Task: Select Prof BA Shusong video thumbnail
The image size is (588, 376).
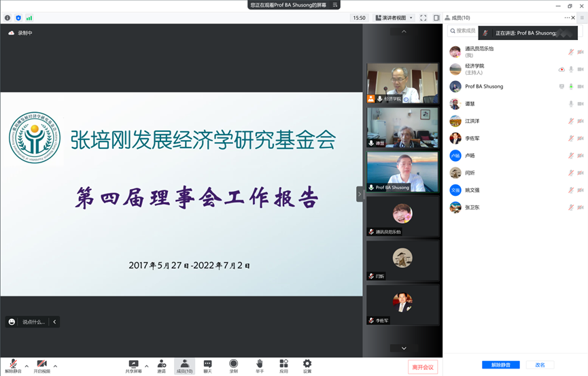Action: 402,172
